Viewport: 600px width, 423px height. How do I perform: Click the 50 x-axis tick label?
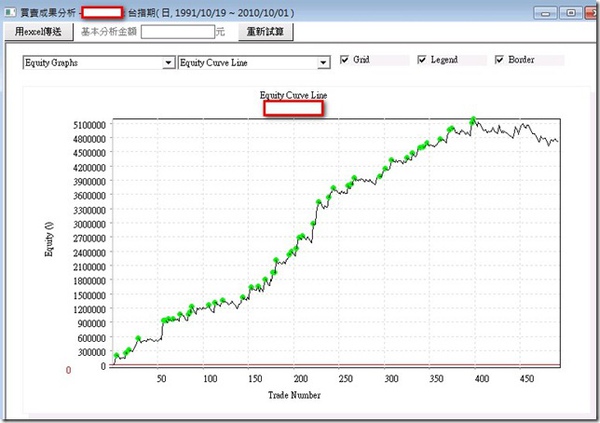point(161,379)
